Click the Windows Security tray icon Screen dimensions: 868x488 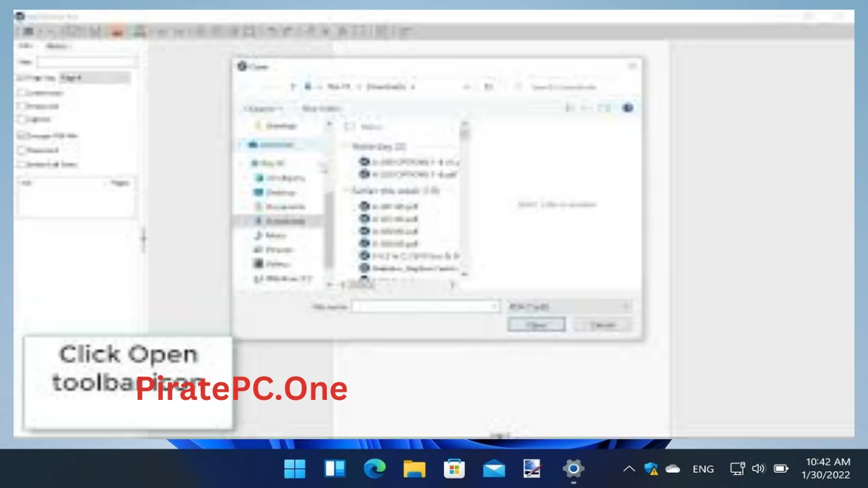651,468
